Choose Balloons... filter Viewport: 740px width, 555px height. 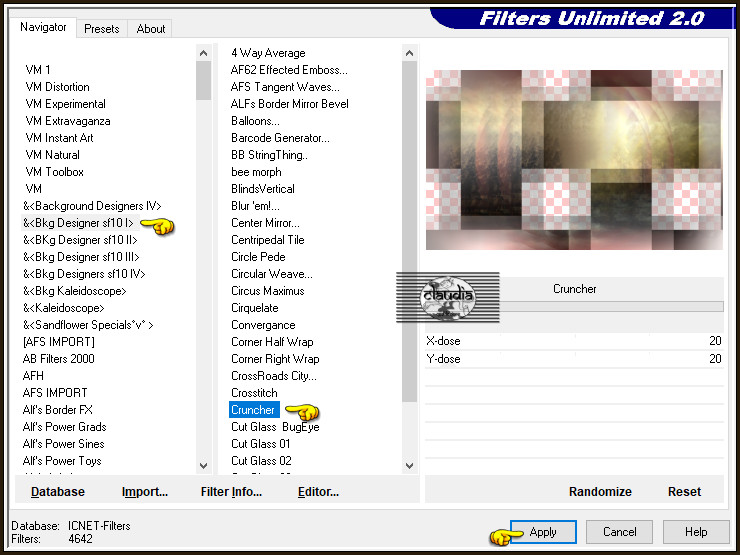[x=255, y=121]
